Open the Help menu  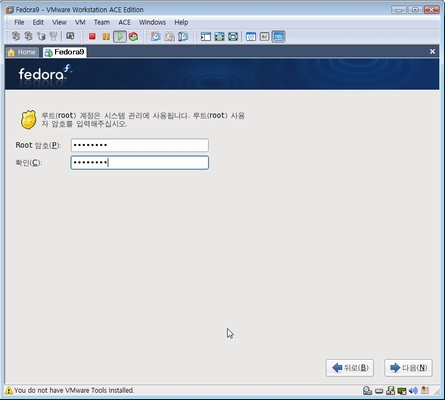181,22
